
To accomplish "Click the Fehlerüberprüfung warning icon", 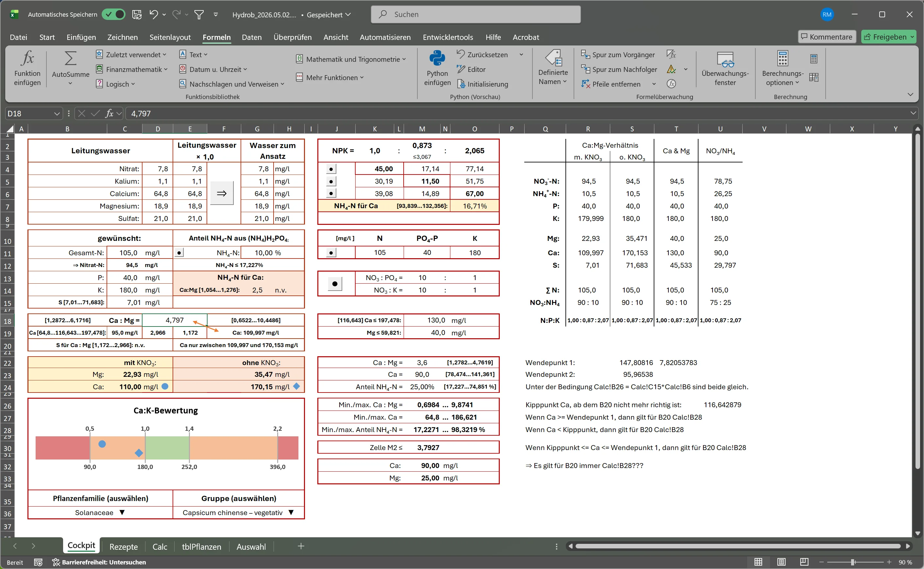I will (671, 69).
